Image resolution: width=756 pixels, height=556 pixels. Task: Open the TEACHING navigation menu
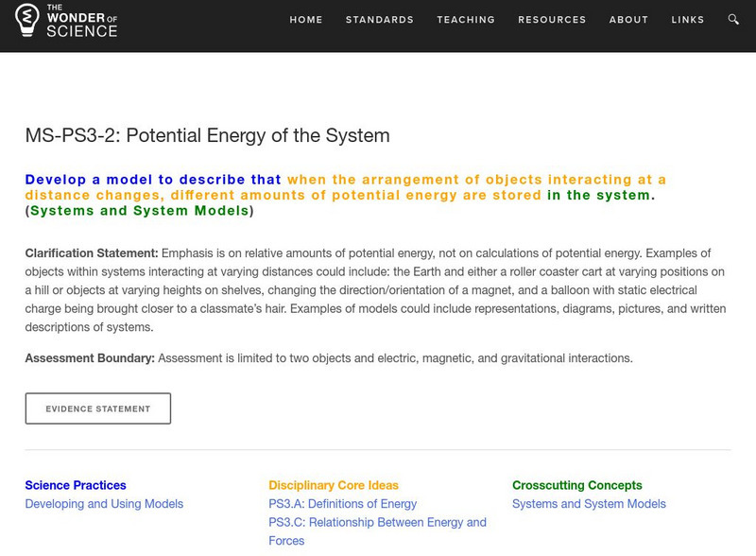coord(466,20)
